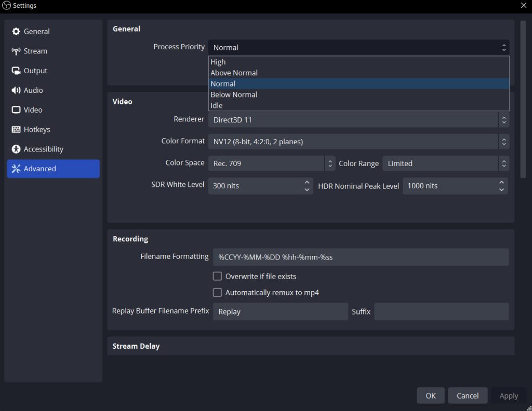The height and width of the screenshot is (411, 532).
Task: Go to the Audio settings tab
Action: tap(54, 90)
